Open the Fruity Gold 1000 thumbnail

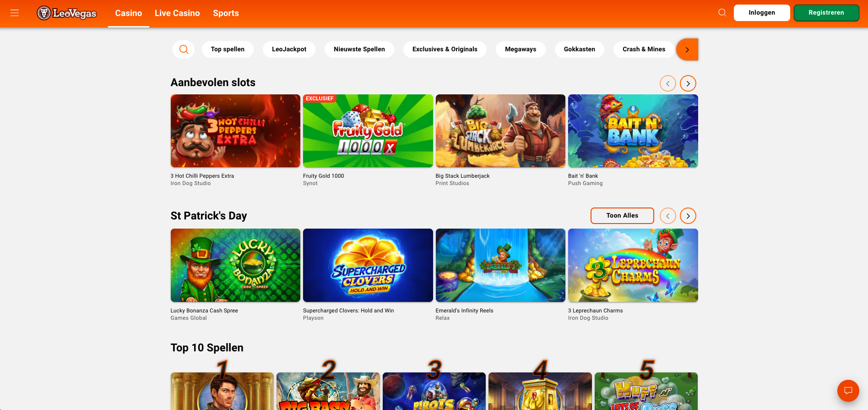[368, 131]
